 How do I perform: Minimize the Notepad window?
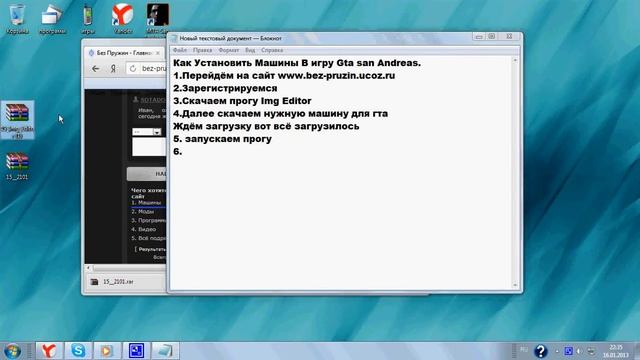click(479, 37)
